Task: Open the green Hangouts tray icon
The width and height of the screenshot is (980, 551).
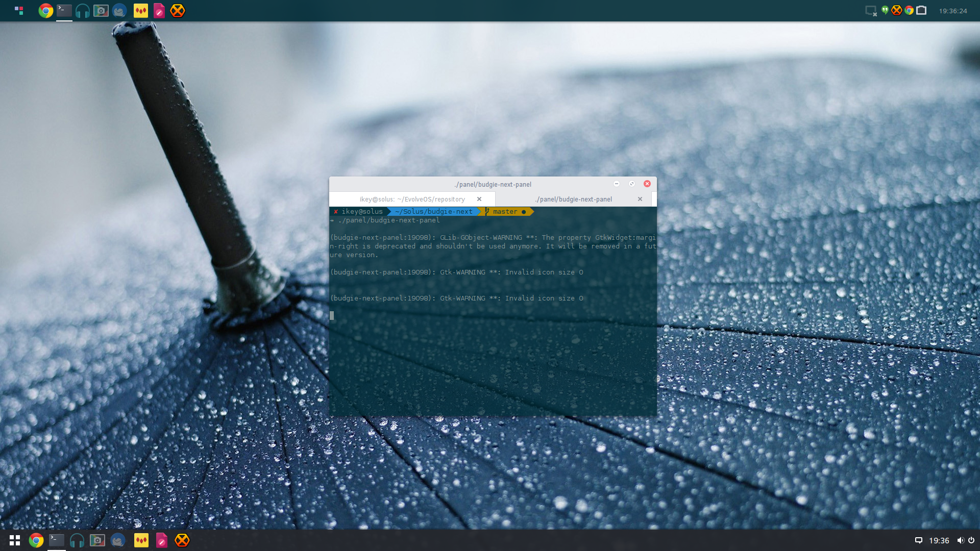Action: point(885,10)
